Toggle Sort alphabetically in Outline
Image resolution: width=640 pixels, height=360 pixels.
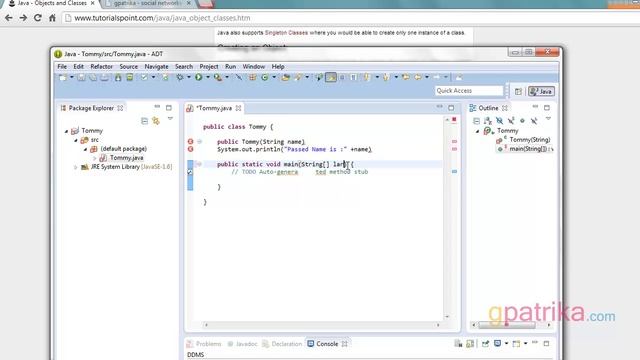[488, 121]
